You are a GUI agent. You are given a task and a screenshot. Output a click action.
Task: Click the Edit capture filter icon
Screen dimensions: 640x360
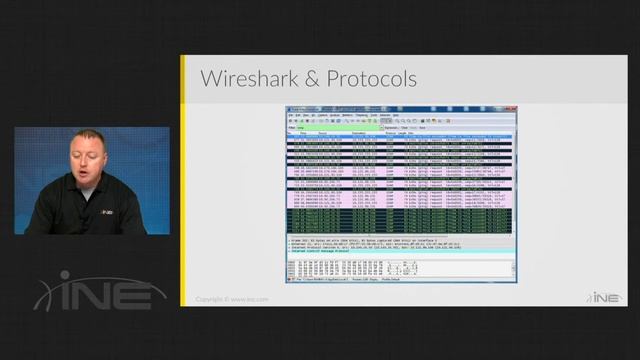tap(422, 121)
